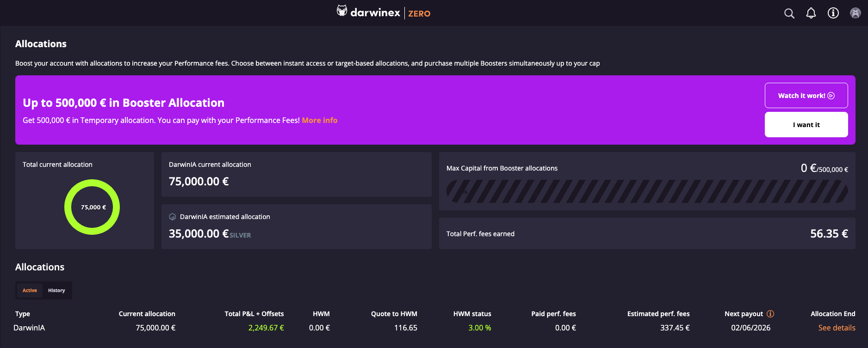The width and height of the screenshot is (868, 348).
Task: Open the More info link
Action: (320, 120)
